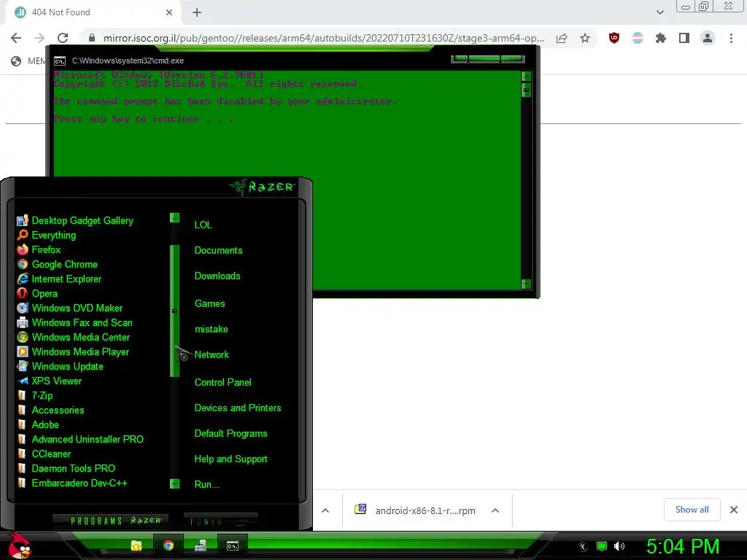
Task: Open Documents from start menu
Action: coord(218,251)
